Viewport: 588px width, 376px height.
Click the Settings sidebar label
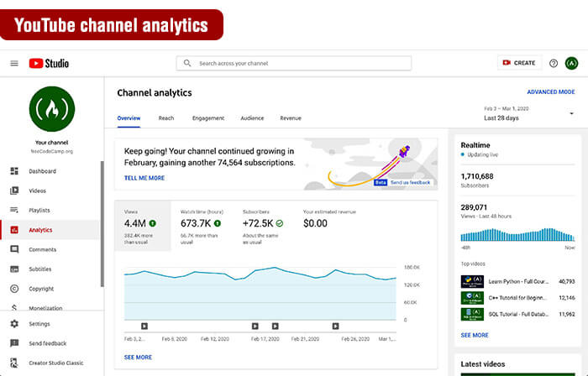pos(39,324)
